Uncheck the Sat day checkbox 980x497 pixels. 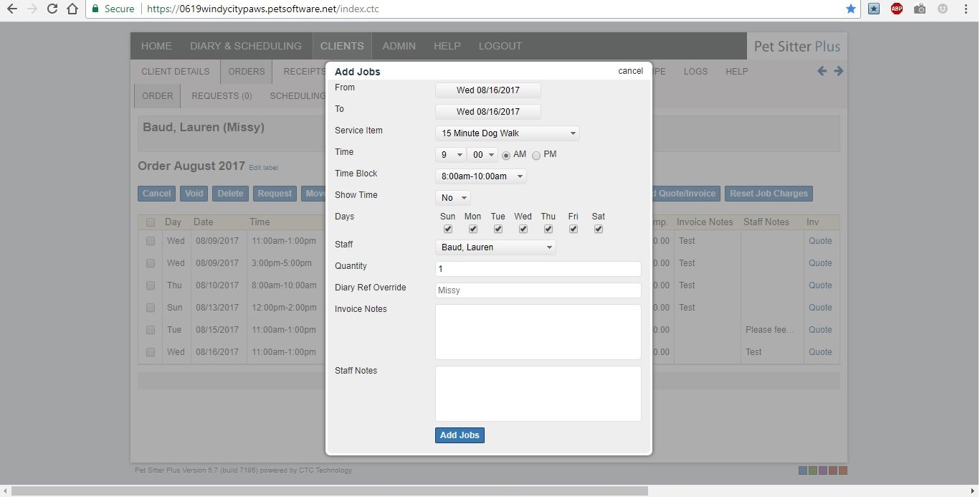tap(599, 229)
